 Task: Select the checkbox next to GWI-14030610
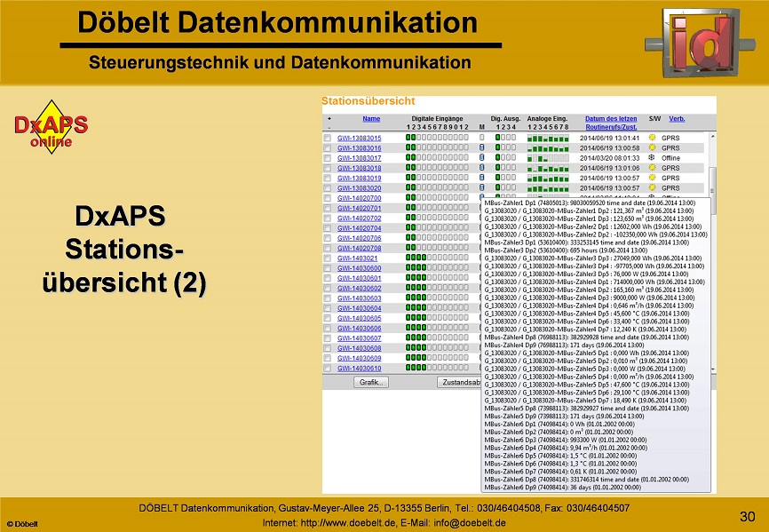[x=328, y=368]
